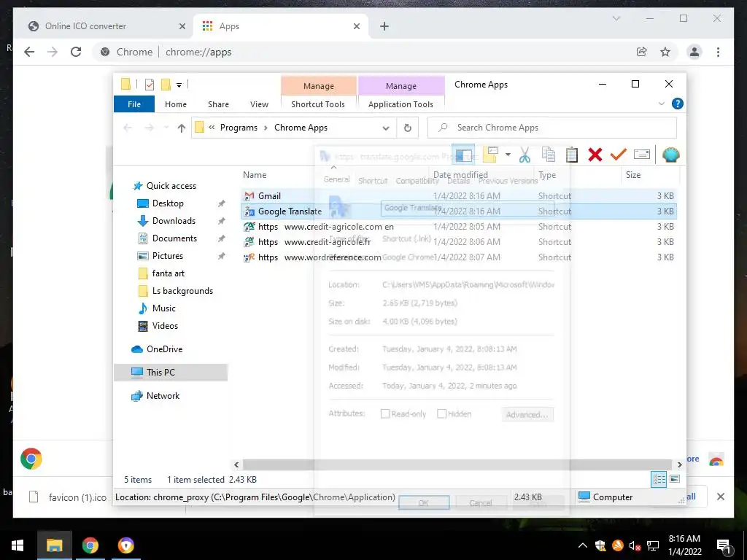Click the Chrome taskbar icon

(90, 545)
